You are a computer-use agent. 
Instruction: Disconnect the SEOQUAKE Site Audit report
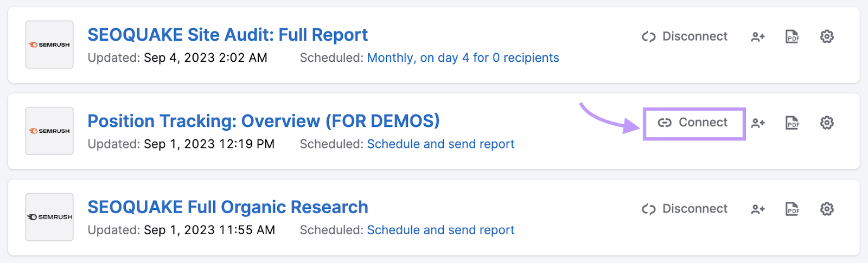(x=685, y=36)
